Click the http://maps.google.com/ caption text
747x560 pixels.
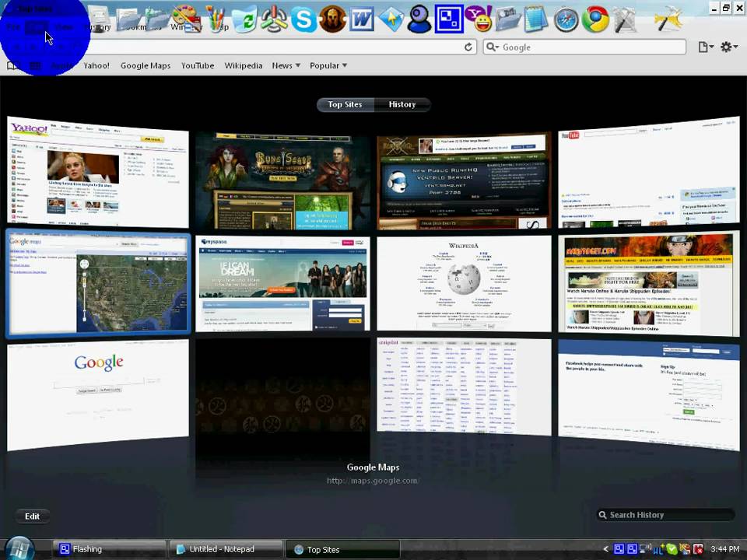pyautogui.click(x=373, y=481)
